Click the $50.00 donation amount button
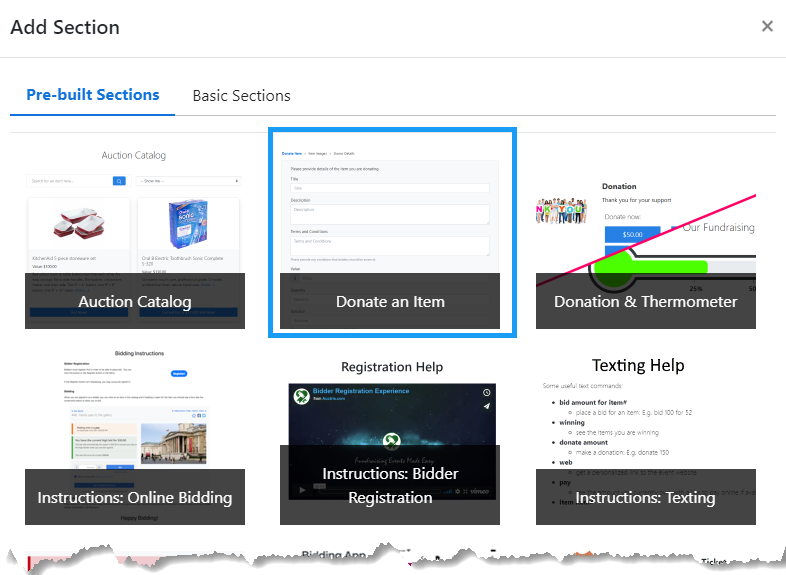The width and height of the screenshot is (786, 575). tap(632, 234)
